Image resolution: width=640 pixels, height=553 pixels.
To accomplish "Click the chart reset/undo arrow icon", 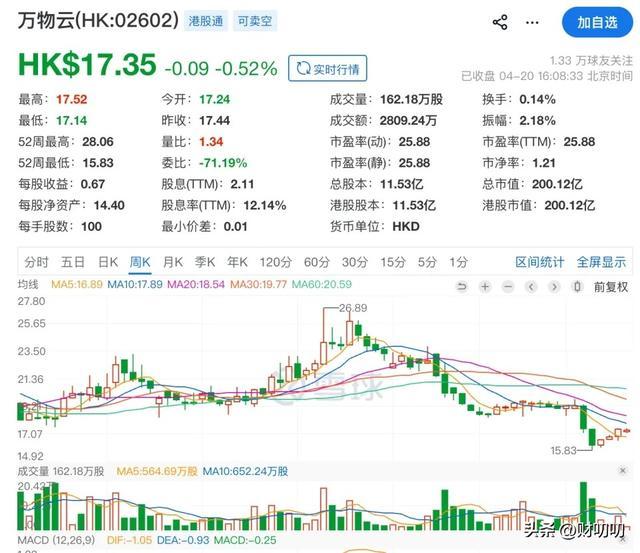I will pos(462,287).
